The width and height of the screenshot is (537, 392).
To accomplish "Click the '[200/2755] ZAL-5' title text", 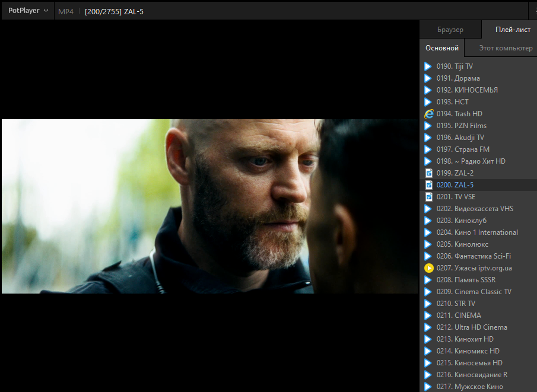I will (x=114, y=12).
